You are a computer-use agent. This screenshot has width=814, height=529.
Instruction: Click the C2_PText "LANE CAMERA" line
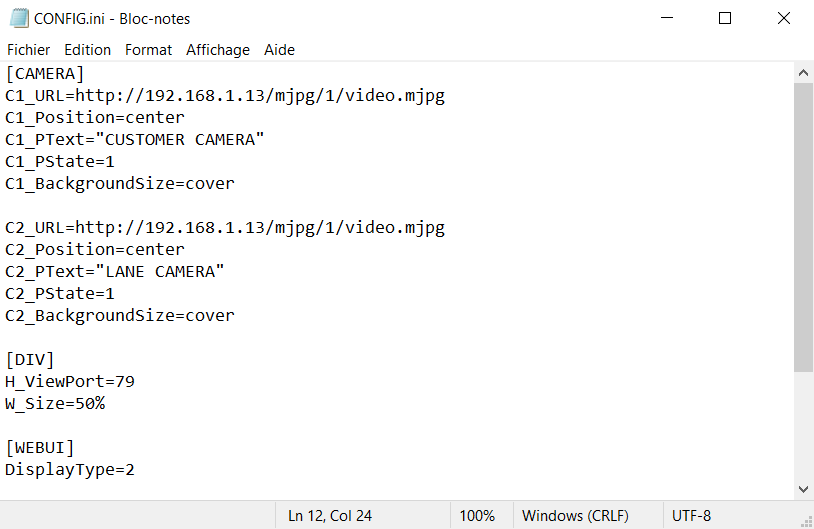click(115, 271)
